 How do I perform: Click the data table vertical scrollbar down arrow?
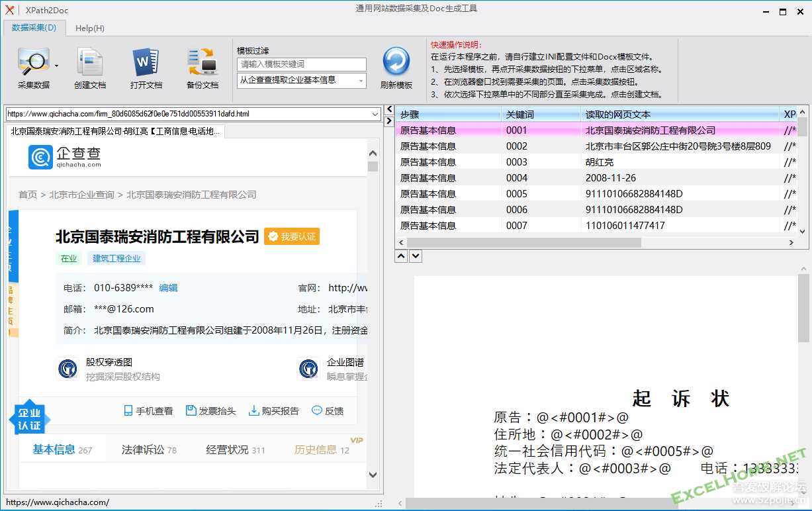803,232
